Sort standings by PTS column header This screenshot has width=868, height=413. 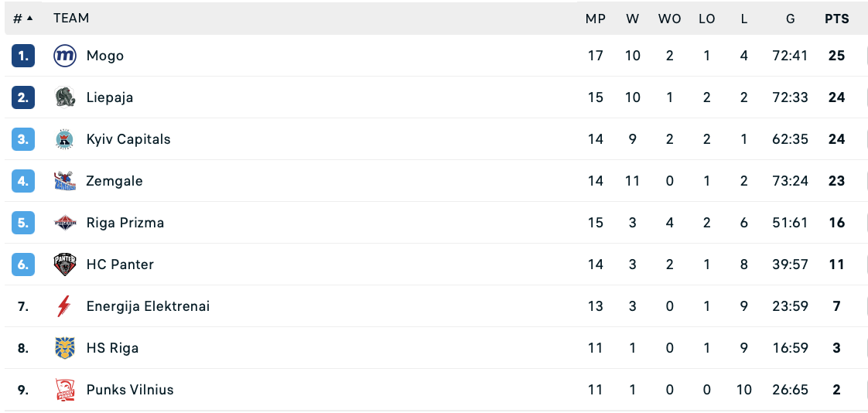(836, 19)
